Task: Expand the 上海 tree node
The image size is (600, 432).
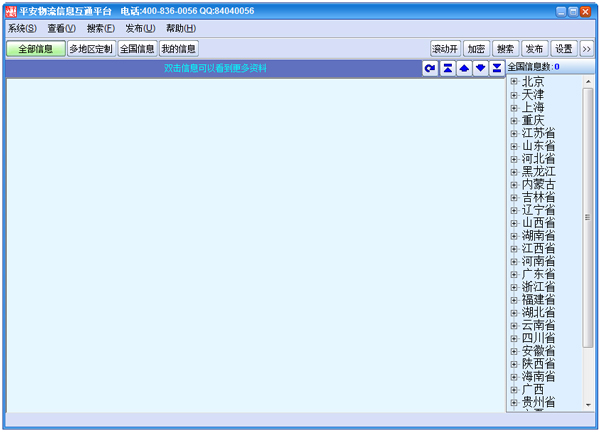Action: click(514, 108)
